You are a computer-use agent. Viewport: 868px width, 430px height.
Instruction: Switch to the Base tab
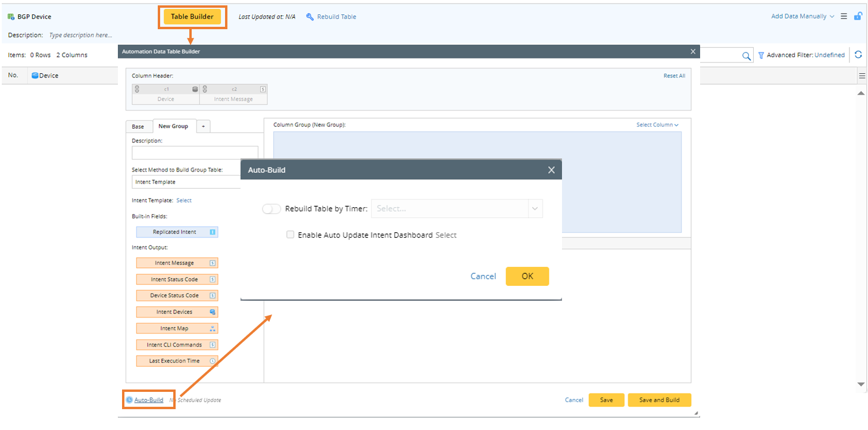(x=138, y=127)
